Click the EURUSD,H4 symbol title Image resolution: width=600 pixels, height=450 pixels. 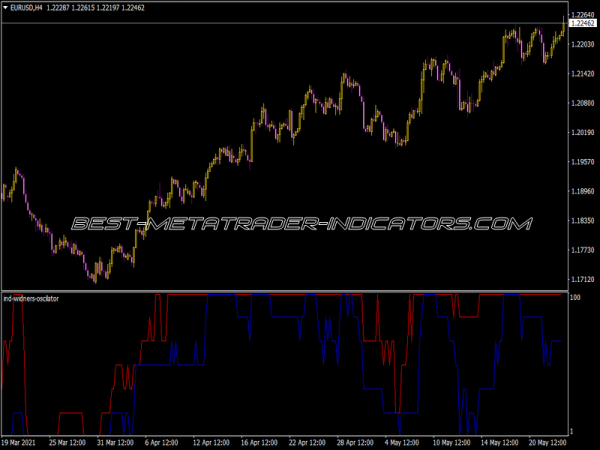coord(27,8)
